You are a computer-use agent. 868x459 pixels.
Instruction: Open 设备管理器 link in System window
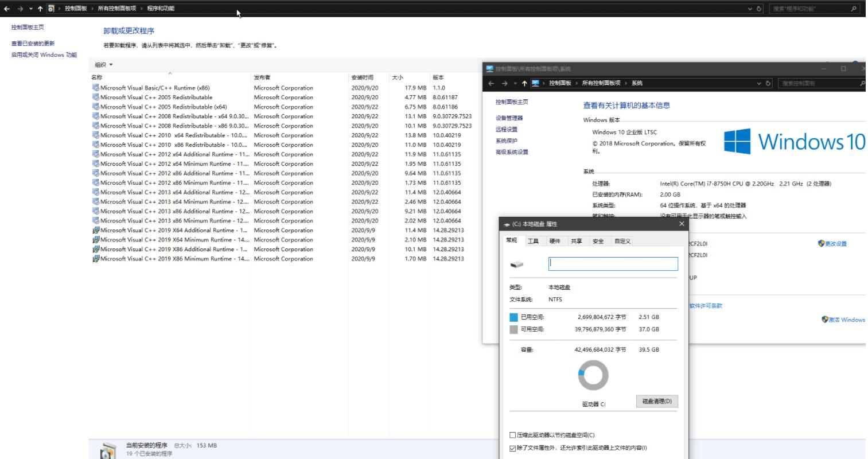tap(509, 118)
